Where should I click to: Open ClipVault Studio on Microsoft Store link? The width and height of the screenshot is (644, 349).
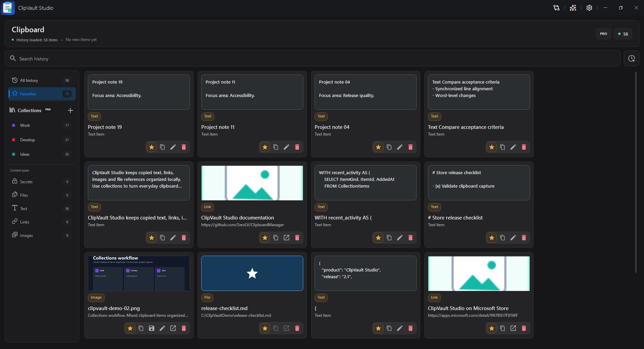coord(513,328)
